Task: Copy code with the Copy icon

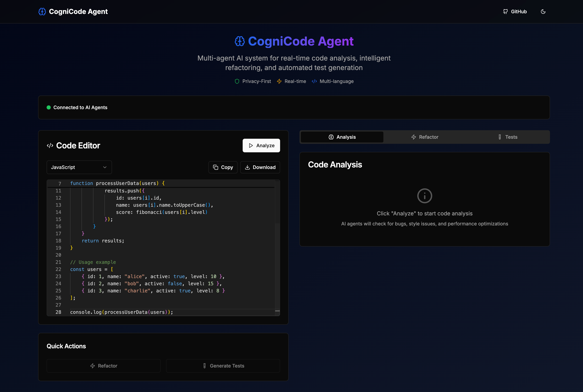Action: click(215, 167)
